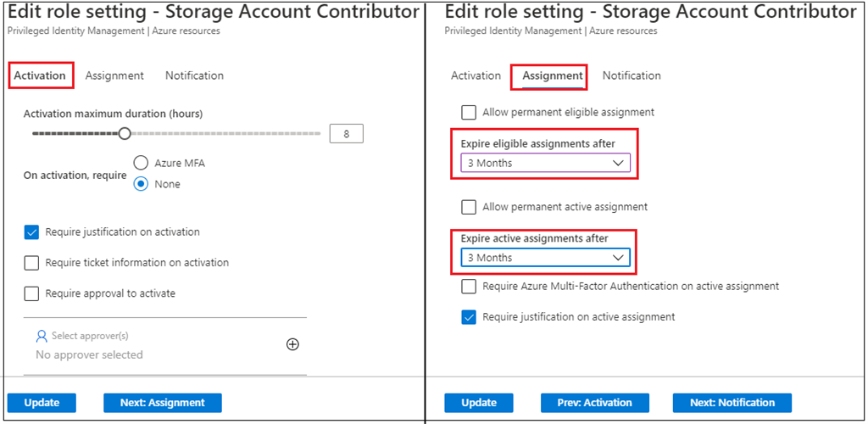Click the activation duration hours field showing 8
This screenshot has height=424, width=868.
coord(347,134)
